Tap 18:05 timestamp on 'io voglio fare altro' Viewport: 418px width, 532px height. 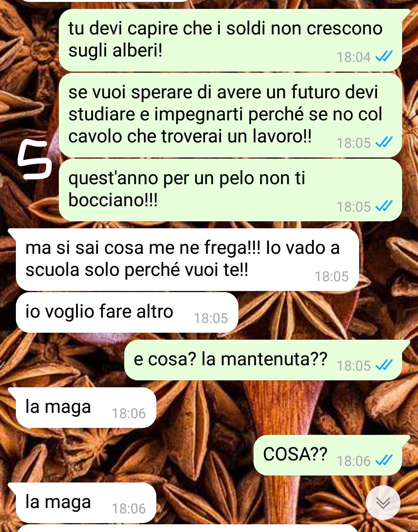pyautogui.click(x=211, y=318)
